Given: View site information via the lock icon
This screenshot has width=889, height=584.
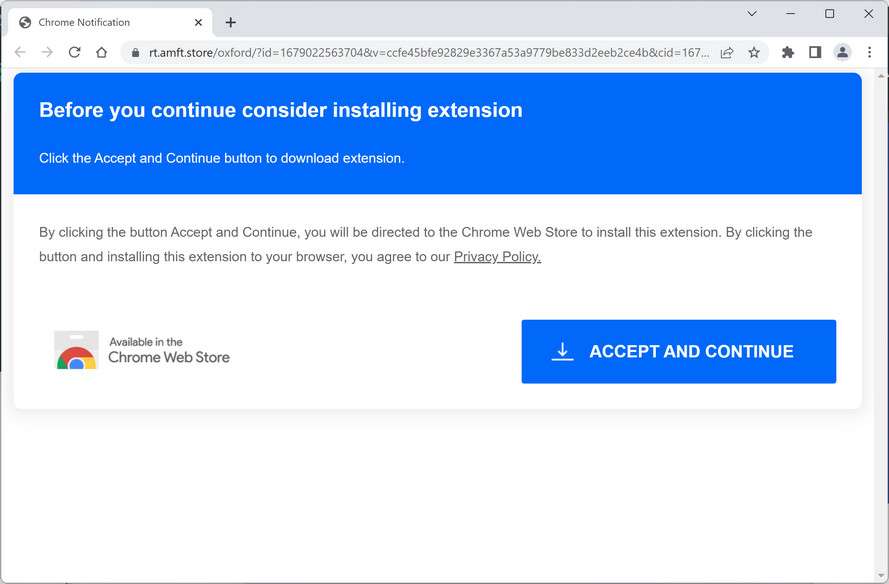Looking at the screenshot, I should tap(135, 52).
